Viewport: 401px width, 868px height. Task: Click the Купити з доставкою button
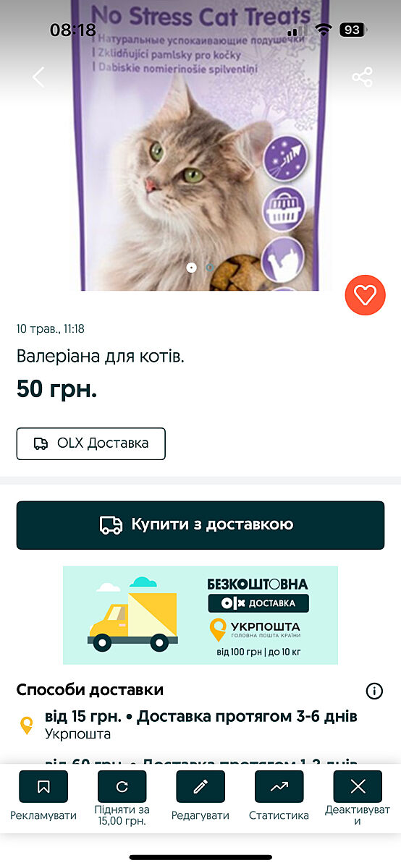tap(200, 525)
